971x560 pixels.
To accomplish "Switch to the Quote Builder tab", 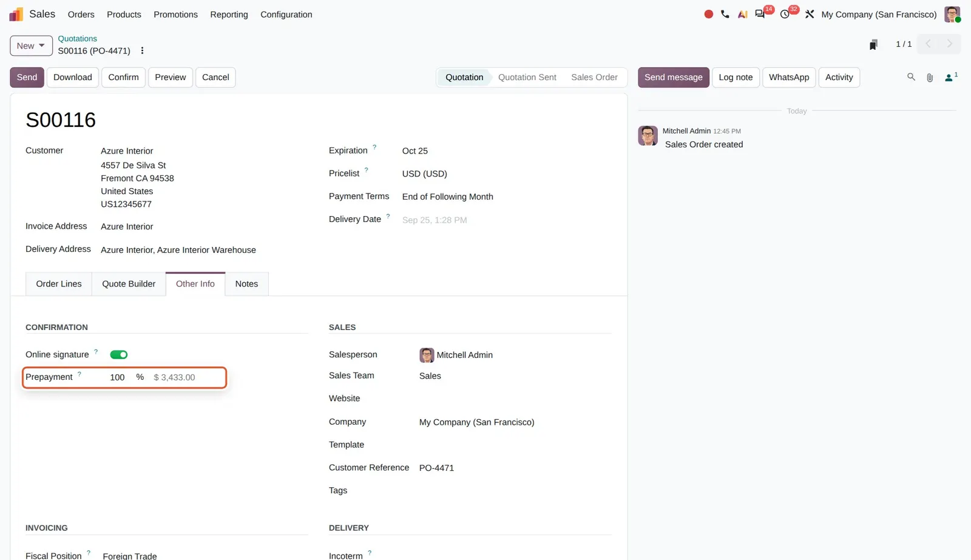I will point(129,284).
